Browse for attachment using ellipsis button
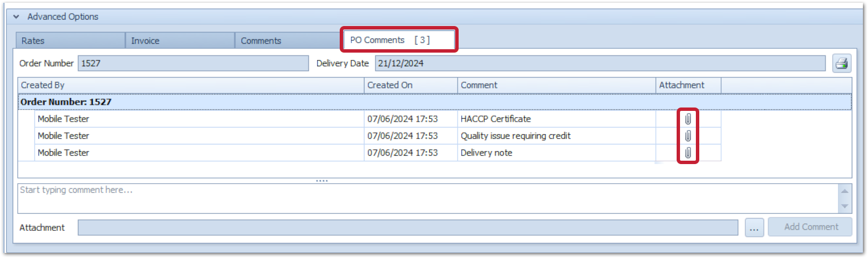The image size is (868, 258). 754,227
